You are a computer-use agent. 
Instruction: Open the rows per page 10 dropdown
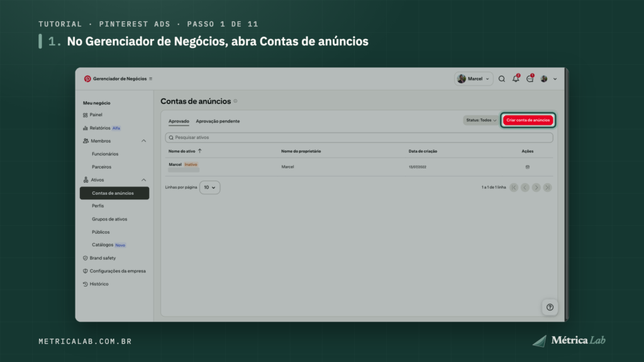[209, 187]
